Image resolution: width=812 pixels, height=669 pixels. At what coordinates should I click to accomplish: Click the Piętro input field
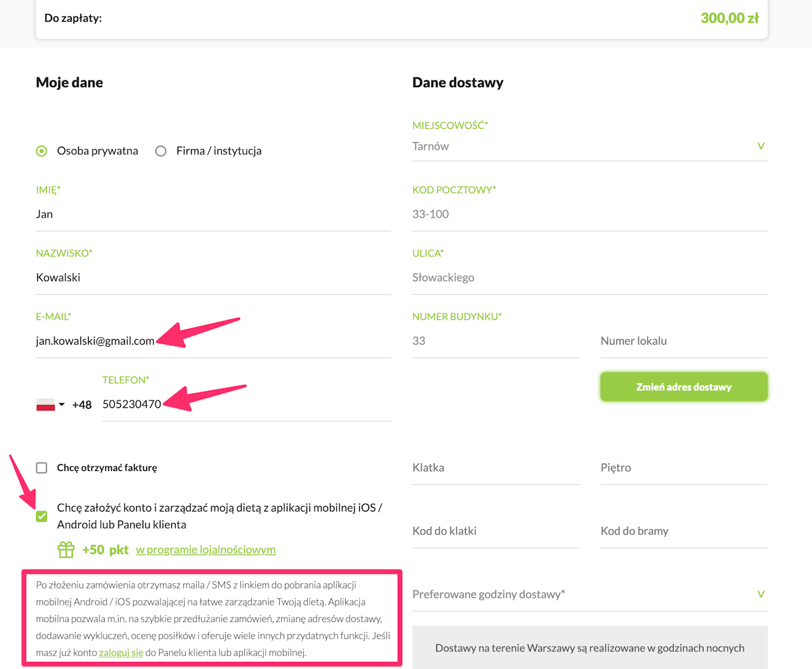pos(684,468)
